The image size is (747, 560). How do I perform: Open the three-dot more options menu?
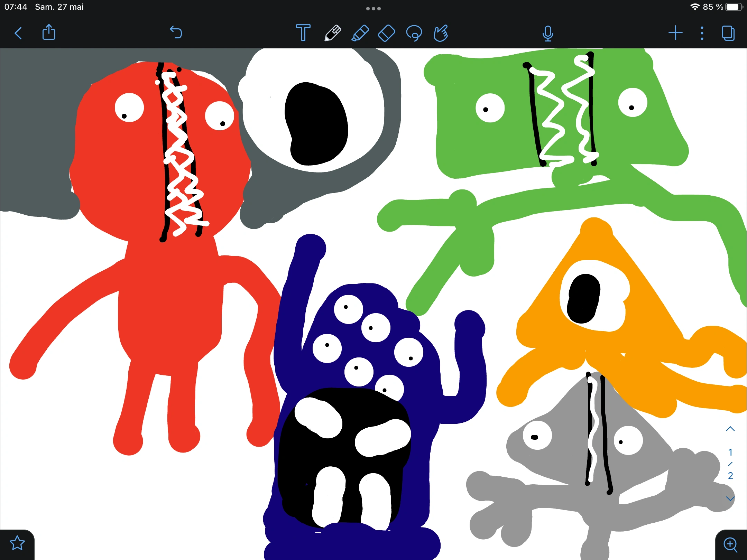click(x=702, y=33)
